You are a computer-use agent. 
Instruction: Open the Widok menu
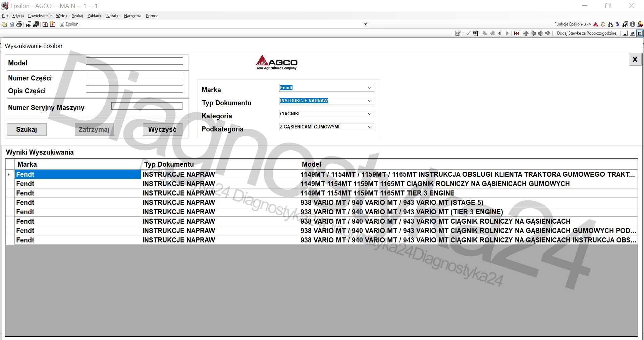click(x=62, y=16)
